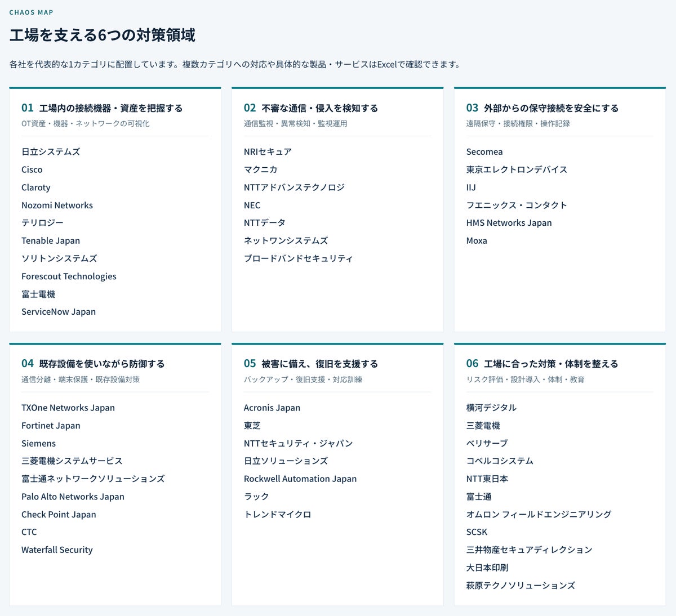
Task: Click フエニックス・コンタクト entry
Action: click(x=517, y=205)
